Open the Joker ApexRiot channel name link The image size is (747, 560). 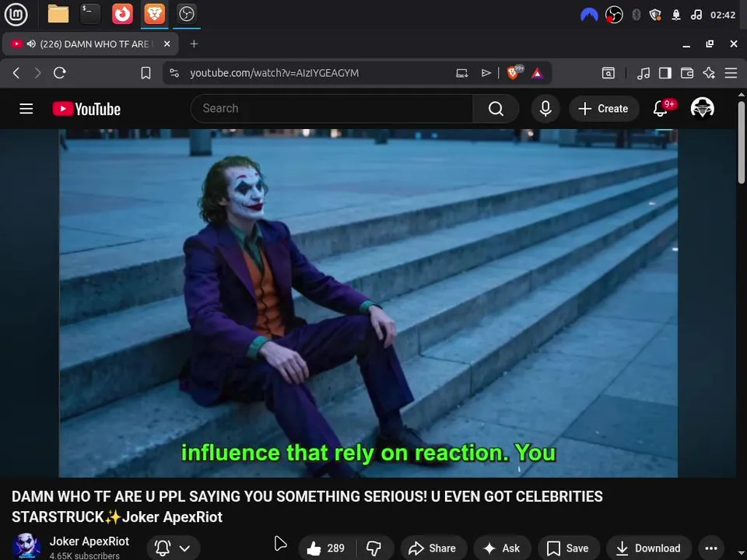click(89, 541)
